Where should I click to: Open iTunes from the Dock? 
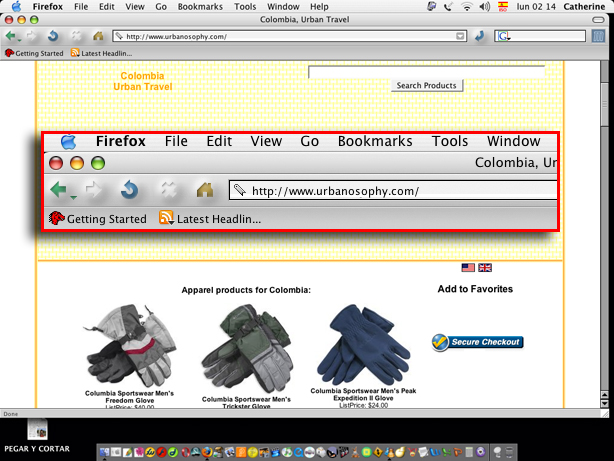pyautogui.click(x=287, y=452)
